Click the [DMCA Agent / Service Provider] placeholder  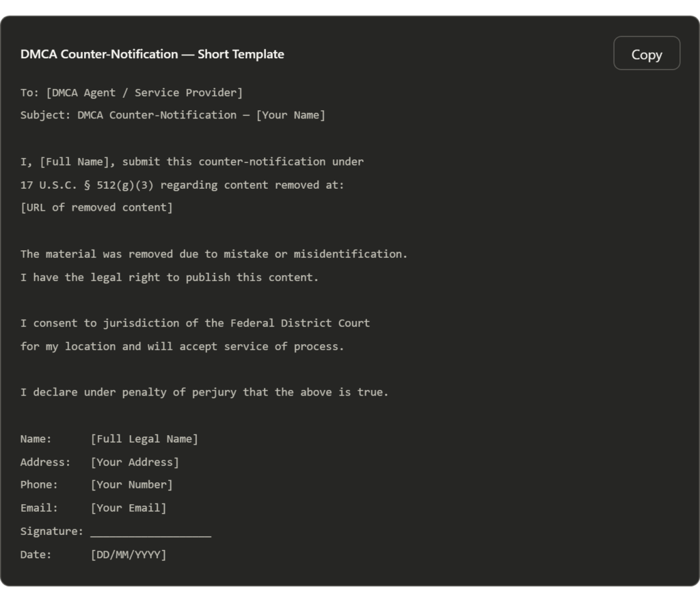tap(144, 92)
